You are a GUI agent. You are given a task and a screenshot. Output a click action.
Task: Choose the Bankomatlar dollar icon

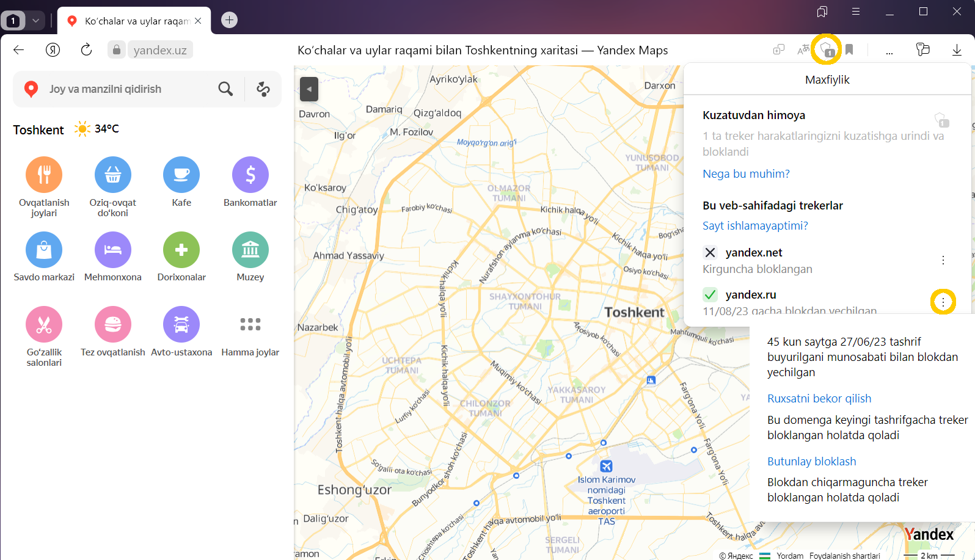coord(250,175)
